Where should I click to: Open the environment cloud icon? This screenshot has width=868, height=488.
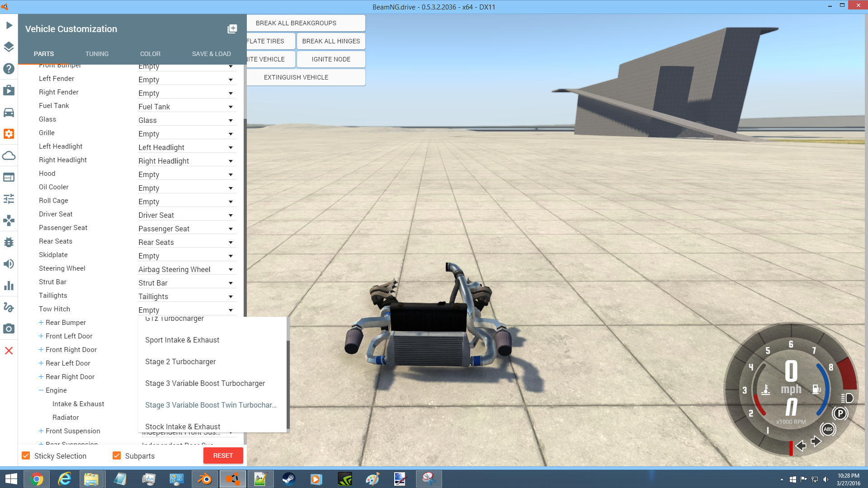(x=9, y=155)
